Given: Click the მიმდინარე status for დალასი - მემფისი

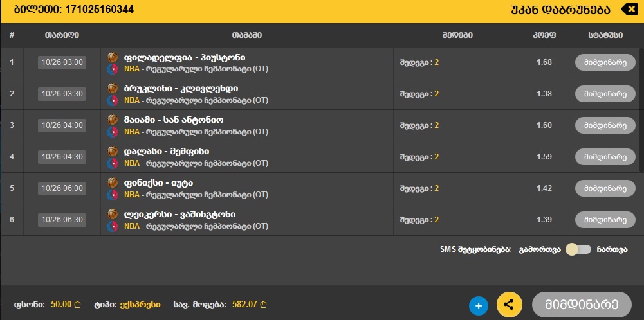Looking at the screenshot, I should click(x=605, y=157).
